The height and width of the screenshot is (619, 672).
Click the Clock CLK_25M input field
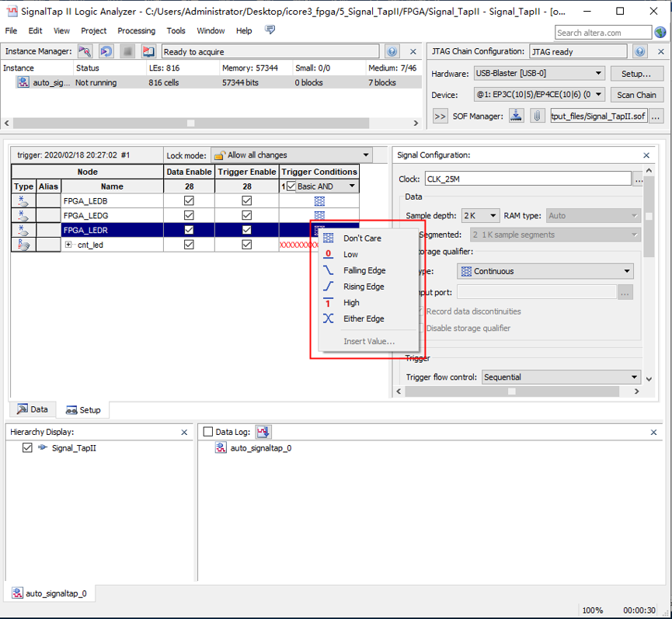[528, 179]
